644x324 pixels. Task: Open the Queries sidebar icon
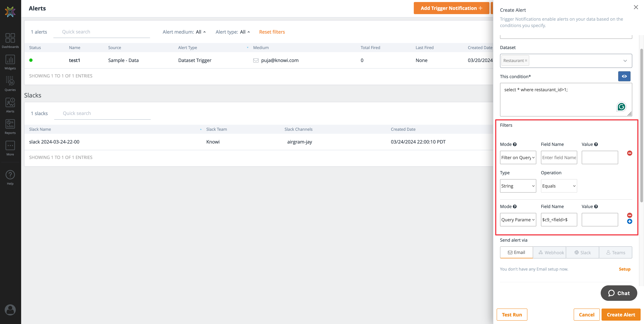pyautogui.click(x=10, y=84)
